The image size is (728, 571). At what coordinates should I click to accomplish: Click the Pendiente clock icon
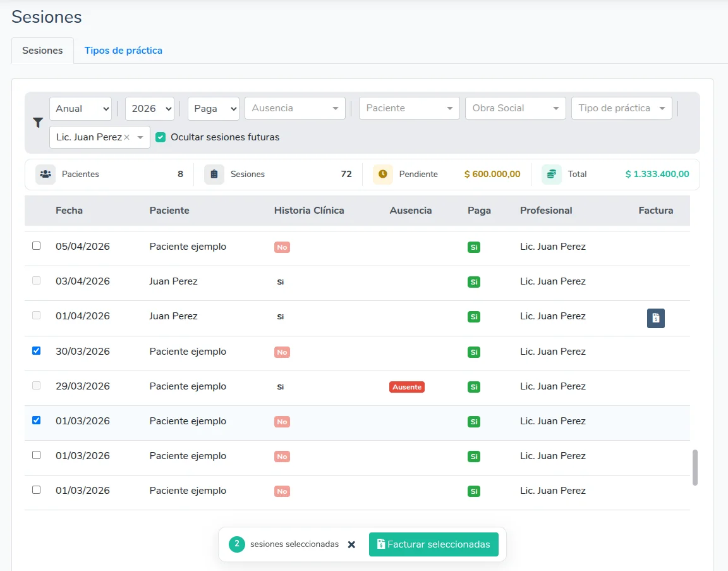[382, 175]
